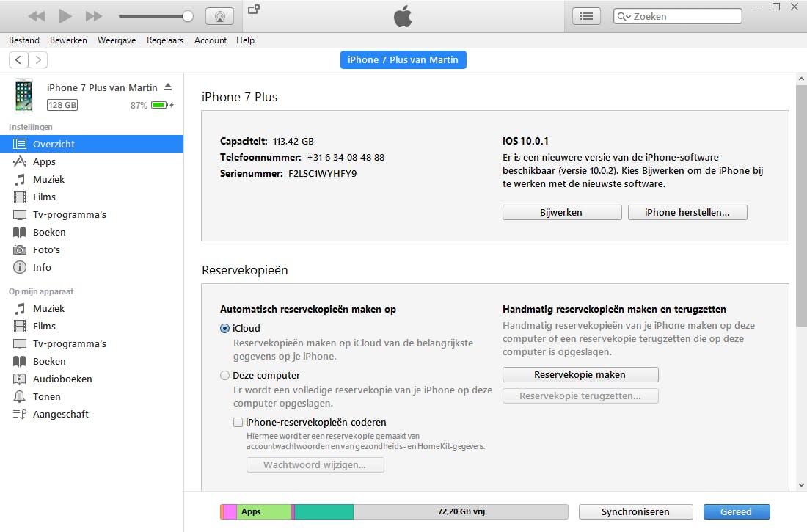Screen dimensions: 807x532
Task: Click the search magnifier dropdown icon
Action: point(624,16)
